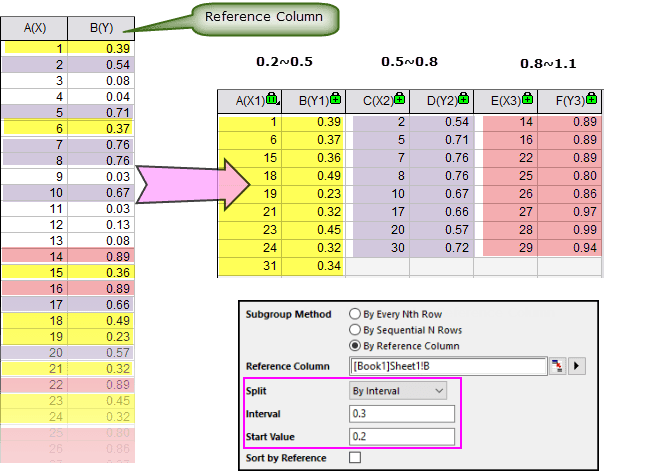The height and width of the screenshot is (473, 652).
Task: Click cell 0.23 in result column B(Y1)
Action: pyautogui.click(x=314, y=194)
